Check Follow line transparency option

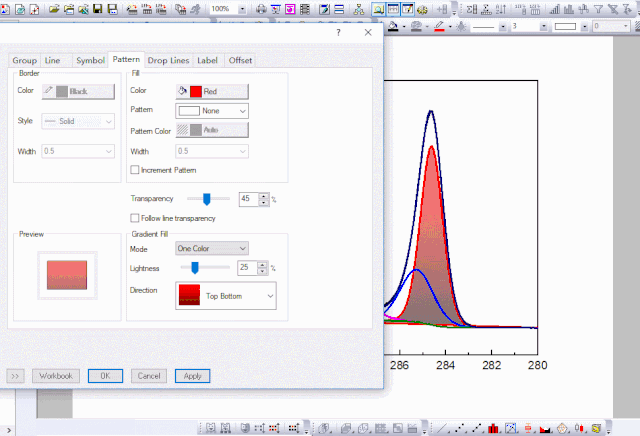135,218
